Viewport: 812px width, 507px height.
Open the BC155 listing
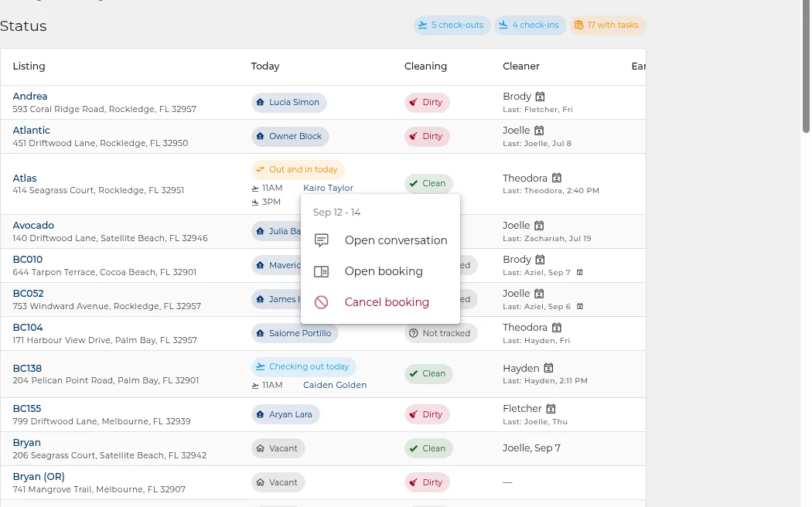pos(27,409)
